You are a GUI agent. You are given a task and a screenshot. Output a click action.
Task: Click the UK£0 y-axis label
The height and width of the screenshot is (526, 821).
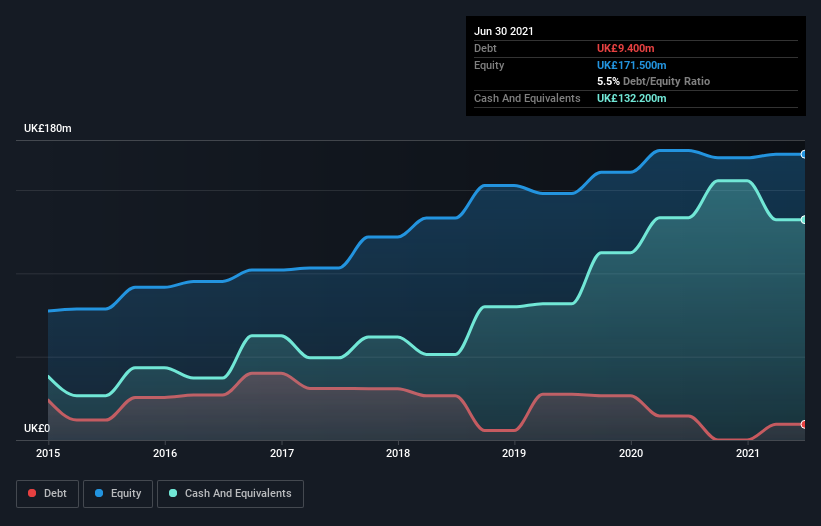tap(37, 428)
